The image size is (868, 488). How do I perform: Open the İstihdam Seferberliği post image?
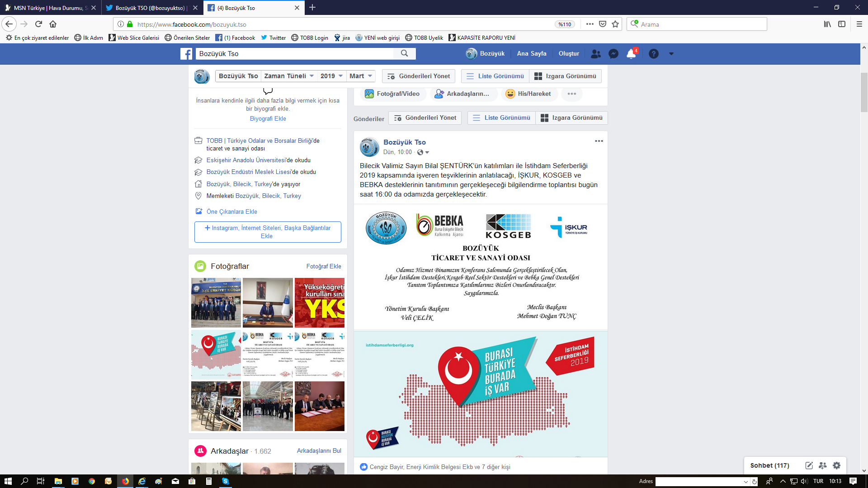[x=481, y=394]
